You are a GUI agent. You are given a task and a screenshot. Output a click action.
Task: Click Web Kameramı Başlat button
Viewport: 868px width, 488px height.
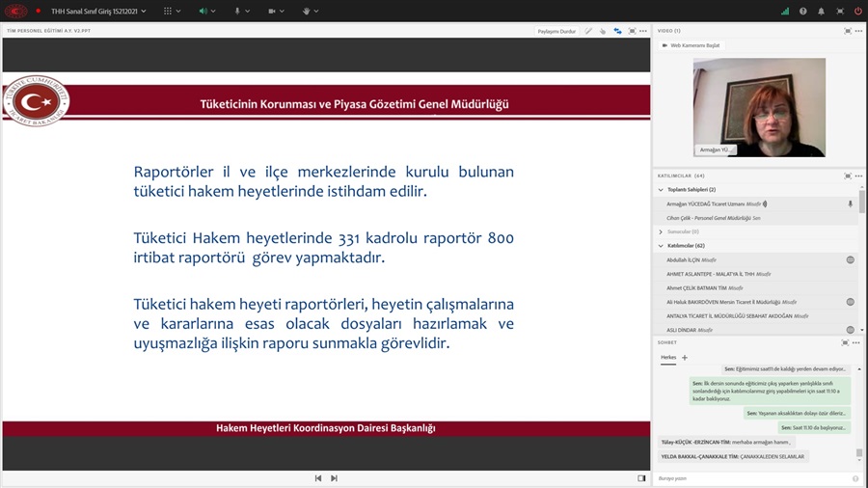click(x=691, y=45)
